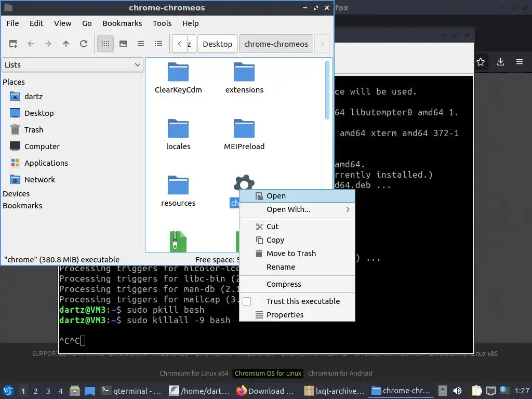
Task: Click the Desktop path bar button
Action: coord(218,44)
